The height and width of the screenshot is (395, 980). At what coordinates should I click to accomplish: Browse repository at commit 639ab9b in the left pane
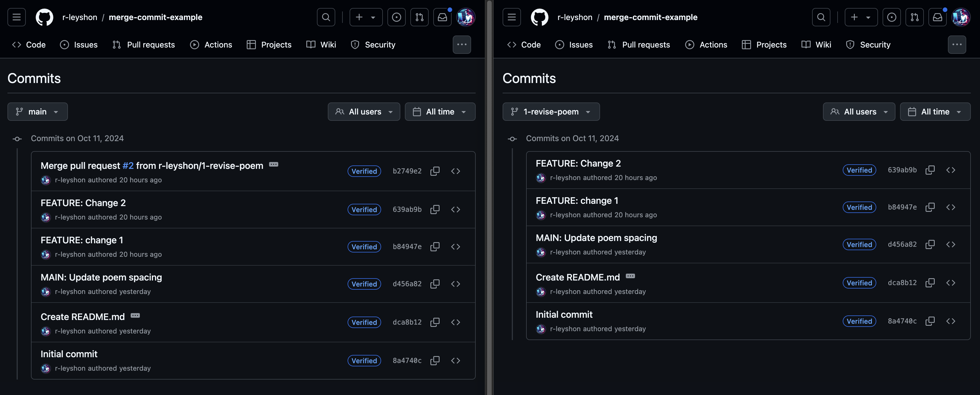pyautogui.click(x=455, y=210)
